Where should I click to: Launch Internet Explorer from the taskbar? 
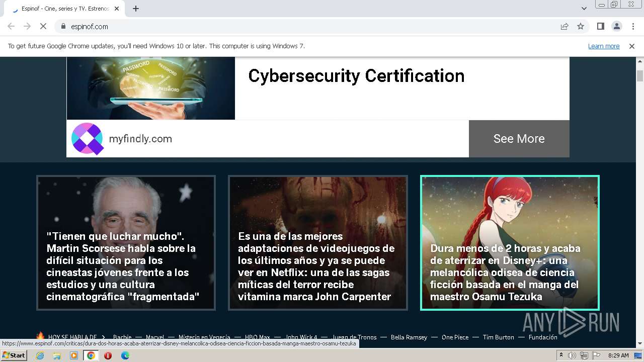coord(40,355)
